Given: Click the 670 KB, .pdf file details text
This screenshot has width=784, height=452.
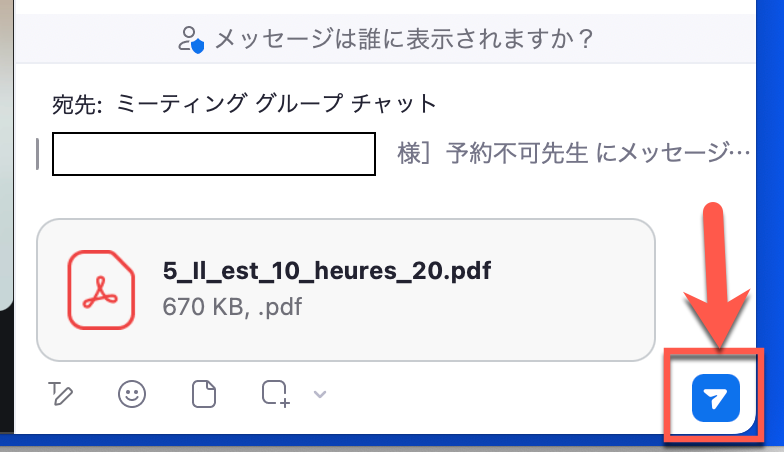Looking at the screenshot, I should tap(232, 306).
